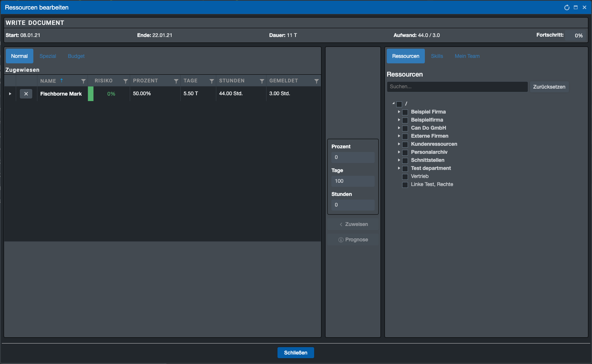592x364 pixels.
Task: Click the NAME sort arrow icon
Action: click(x=62, y=80)
